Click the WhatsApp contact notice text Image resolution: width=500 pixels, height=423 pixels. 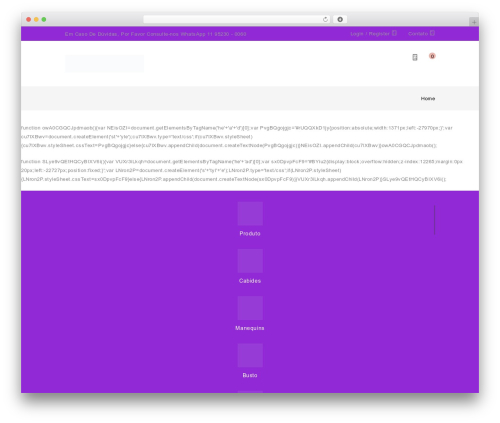click(x=155, y=34)
